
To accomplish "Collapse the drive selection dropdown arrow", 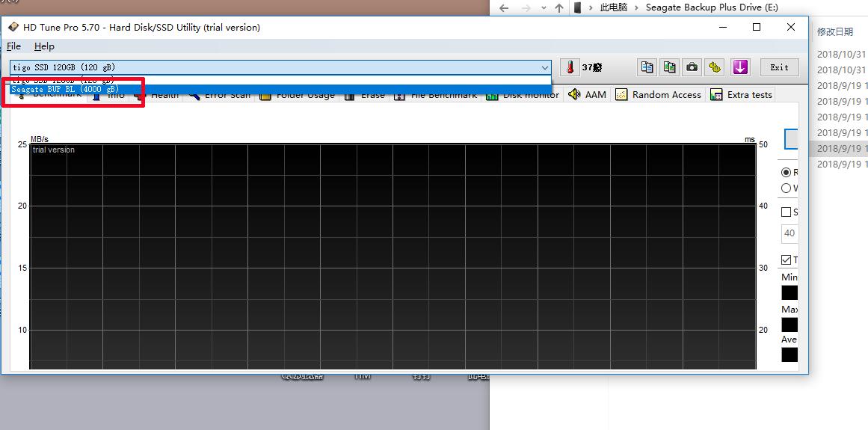I will (545, 67).
